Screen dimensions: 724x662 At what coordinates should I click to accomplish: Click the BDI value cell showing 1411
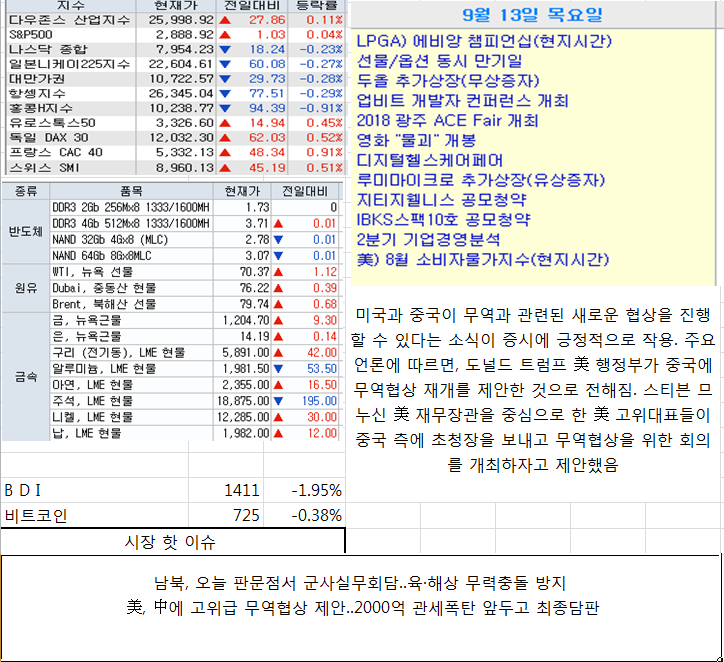click(x=241, y=490)
